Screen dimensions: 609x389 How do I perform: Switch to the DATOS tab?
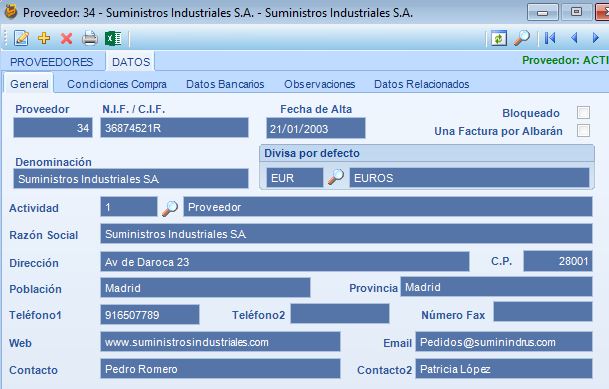click(x=131, y=62)
